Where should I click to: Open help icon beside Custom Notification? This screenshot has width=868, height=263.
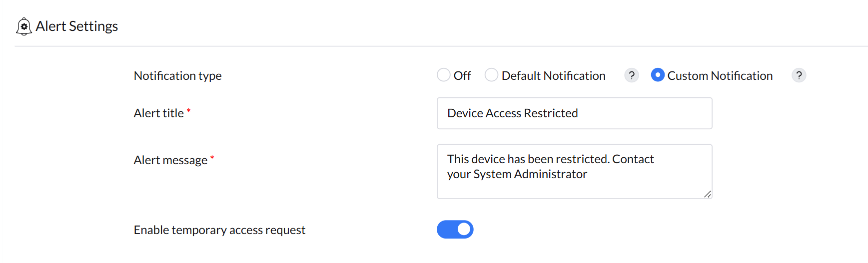(799, 75)
